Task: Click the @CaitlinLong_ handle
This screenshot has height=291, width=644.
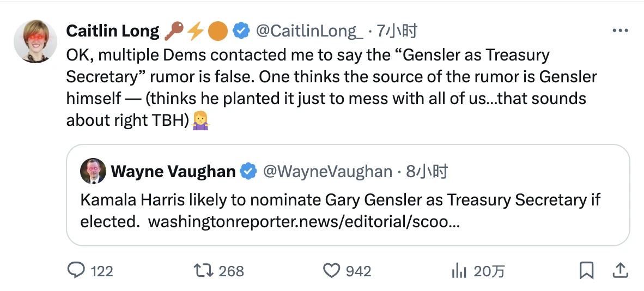Action: (309, 32)
